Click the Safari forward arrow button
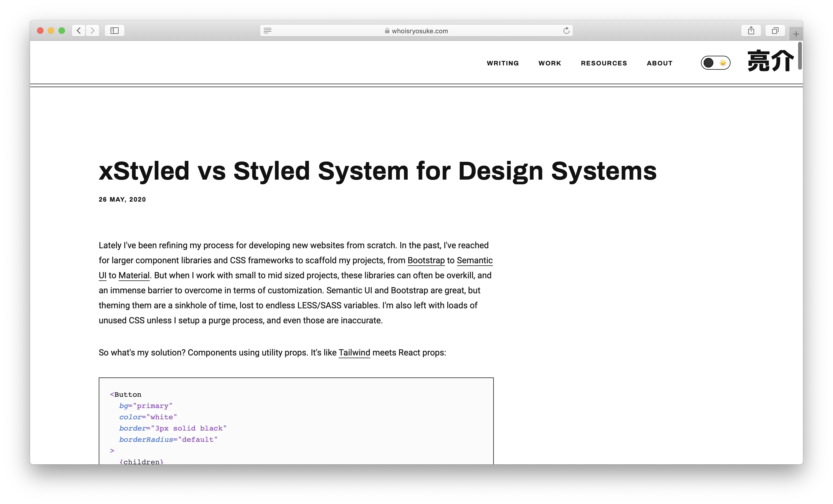The height and width of the screenshot is (504, 833). click(x=93, y=31)
